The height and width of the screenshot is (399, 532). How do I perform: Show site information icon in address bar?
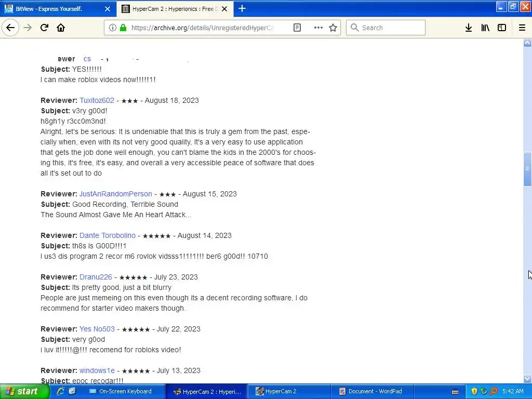coord(113,28)
